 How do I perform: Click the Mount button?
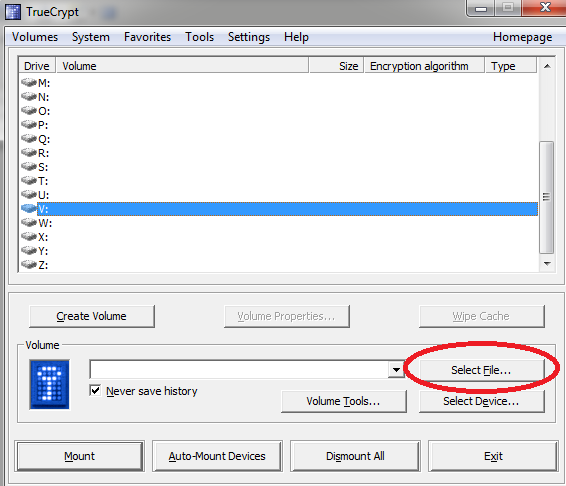tap(79, 456)
